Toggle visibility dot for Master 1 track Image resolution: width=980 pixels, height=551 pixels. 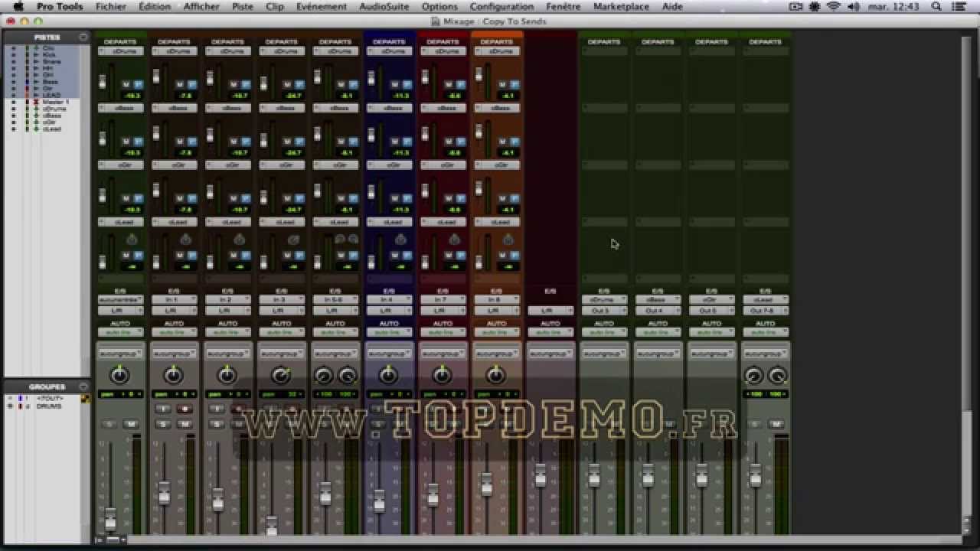click(13, 102)
